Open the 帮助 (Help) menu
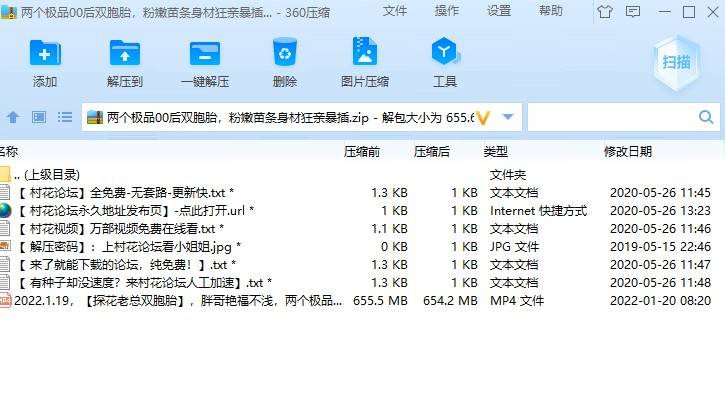This screenshot has height=413, width=725. [x=551, y=11]
